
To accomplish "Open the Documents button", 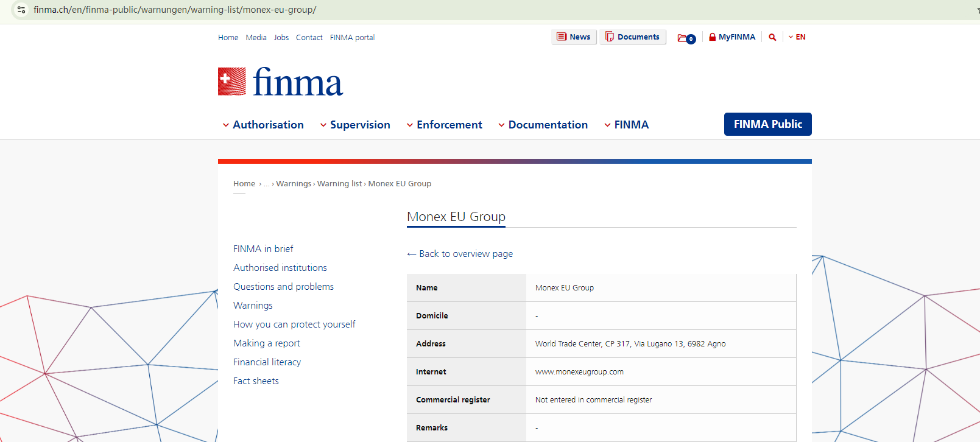I will pyautogui.click(x=632, y=37).
